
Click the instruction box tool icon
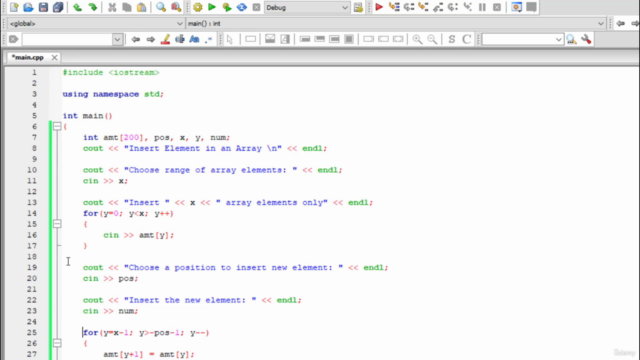tap(251, 39)
